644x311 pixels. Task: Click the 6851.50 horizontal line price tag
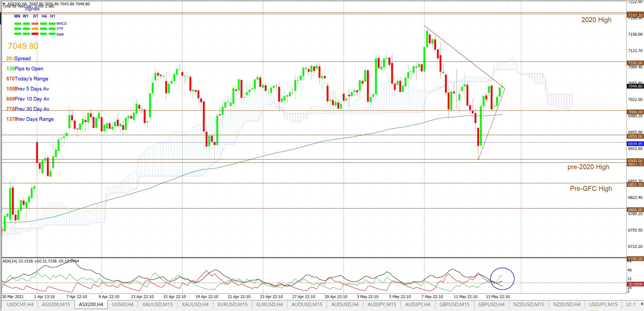[x=635, y=184]
